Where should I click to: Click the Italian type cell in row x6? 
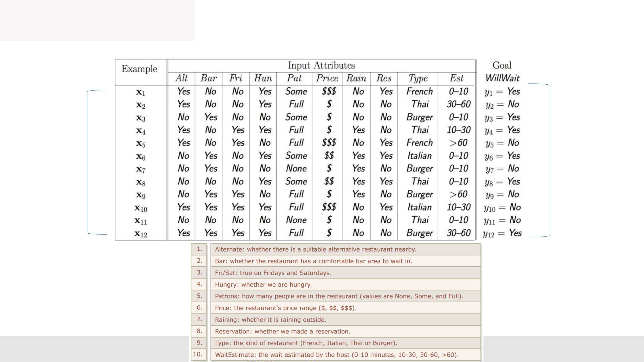tap(419, 156)
